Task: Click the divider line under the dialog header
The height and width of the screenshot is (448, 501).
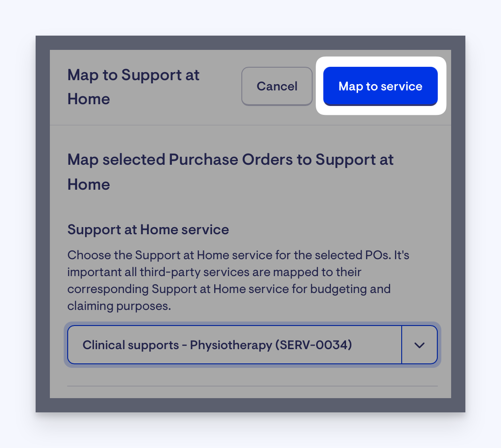Action: [x=250, y=125]
